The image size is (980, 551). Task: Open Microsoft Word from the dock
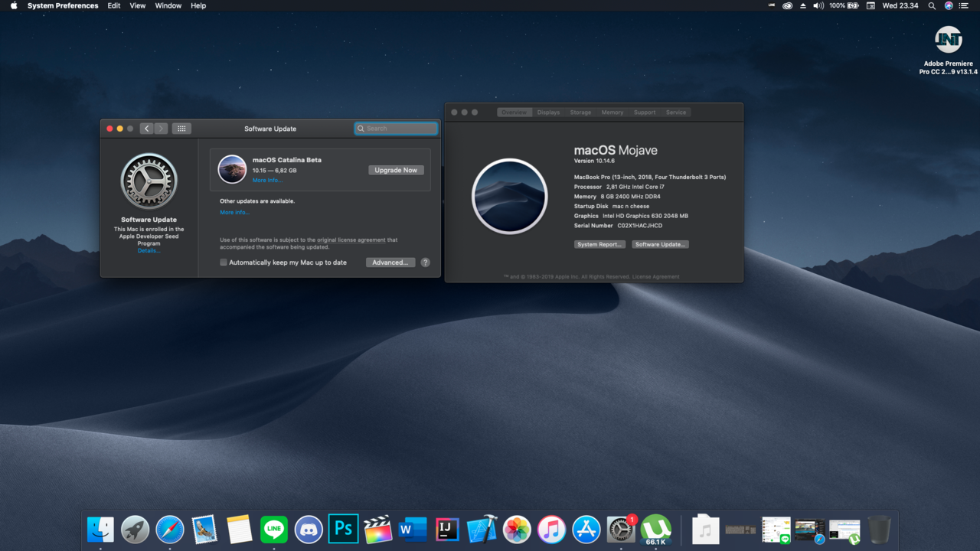[x=413, y=529]
